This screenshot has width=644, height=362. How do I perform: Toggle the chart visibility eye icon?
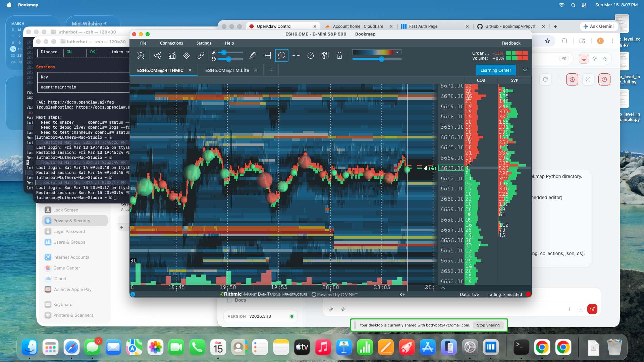[325, 55]
